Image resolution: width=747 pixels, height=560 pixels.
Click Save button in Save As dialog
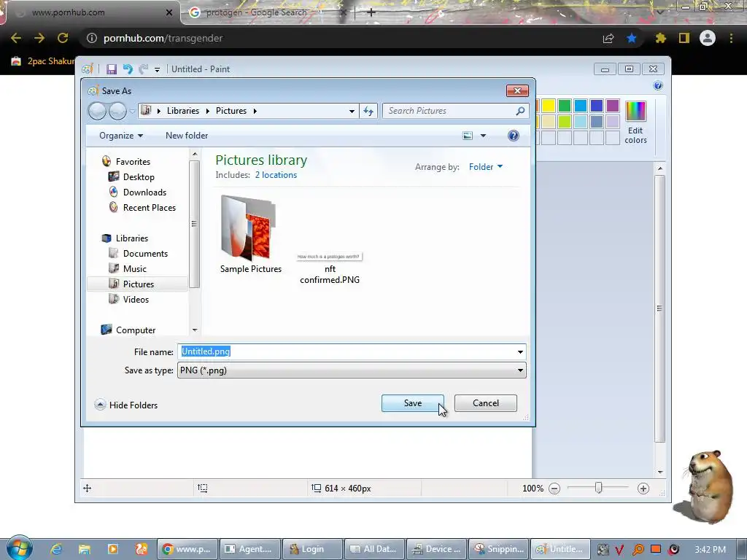[x=413, y=402]
